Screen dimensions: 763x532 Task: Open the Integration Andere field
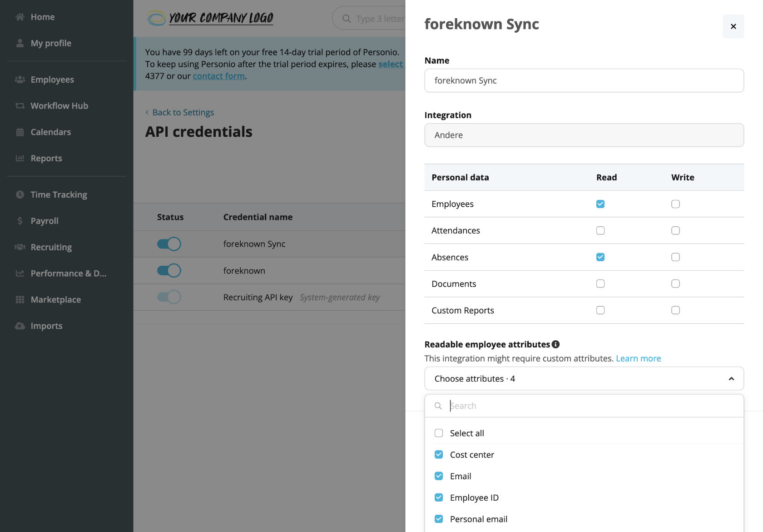pos(584,135)
